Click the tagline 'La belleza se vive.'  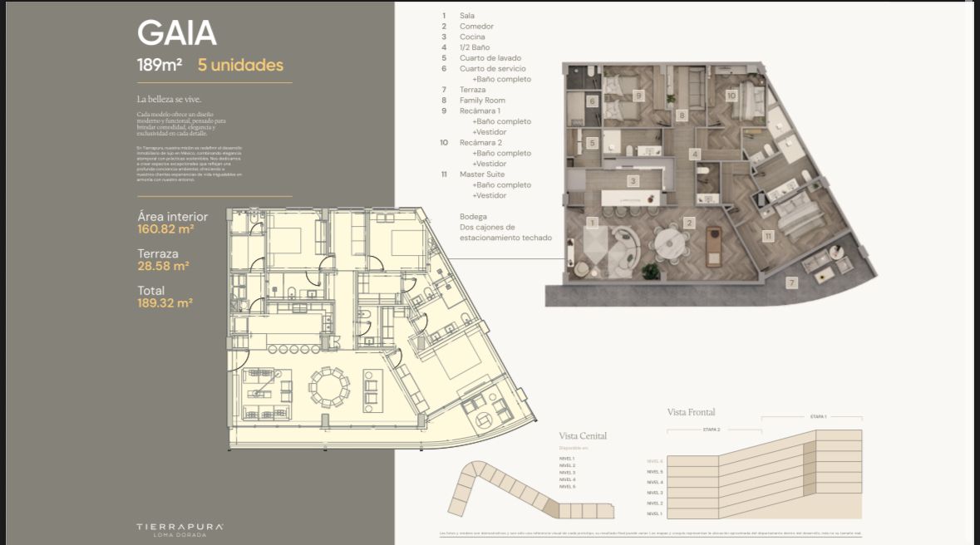[x=170, y=100]
